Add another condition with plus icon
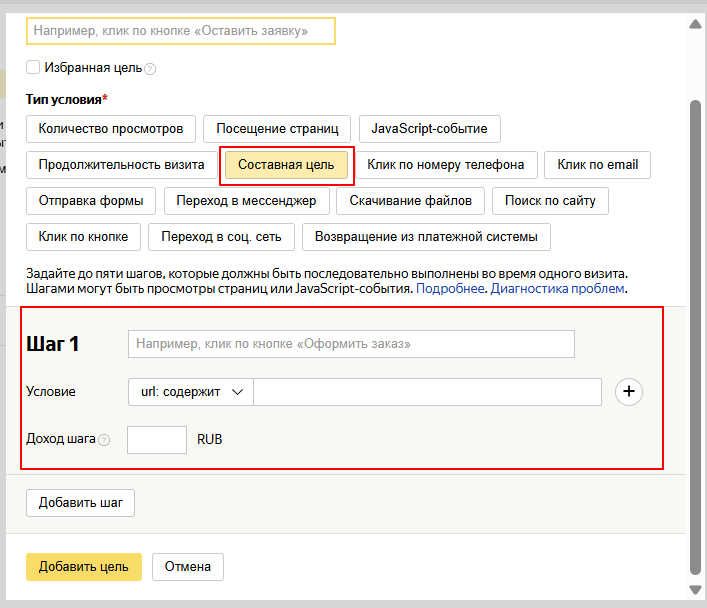 coord(629,392)
